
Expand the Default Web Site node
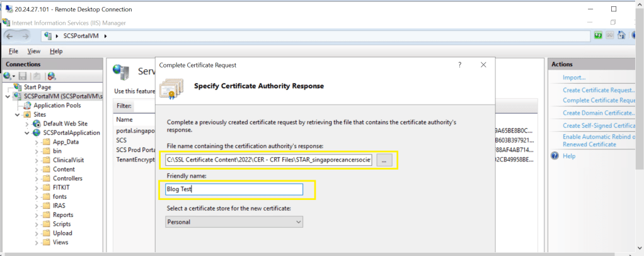click(x=27, y=124)
